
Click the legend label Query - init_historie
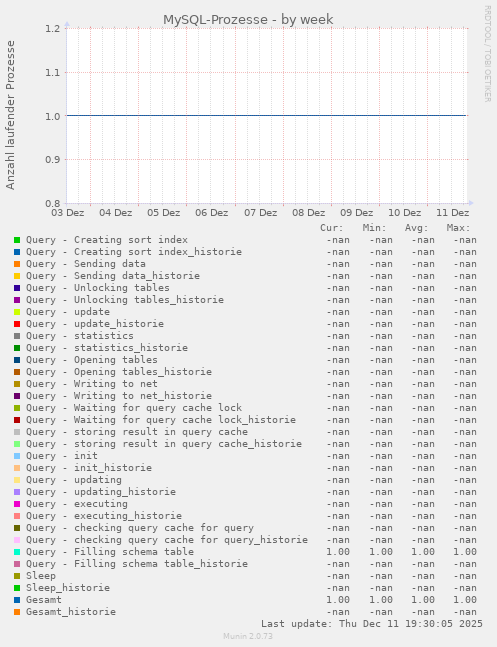[89, 468]
